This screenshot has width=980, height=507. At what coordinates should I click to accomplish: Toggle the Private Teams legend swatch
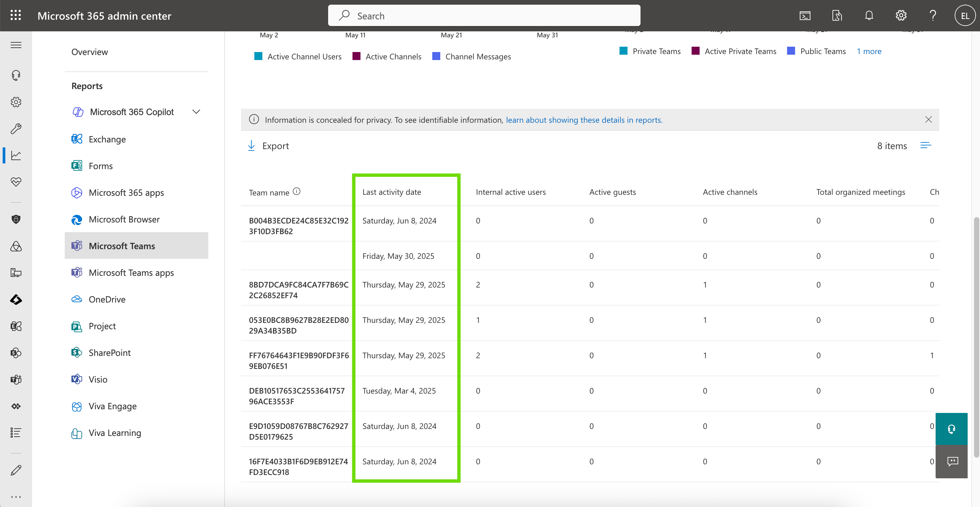pos(624,51)
